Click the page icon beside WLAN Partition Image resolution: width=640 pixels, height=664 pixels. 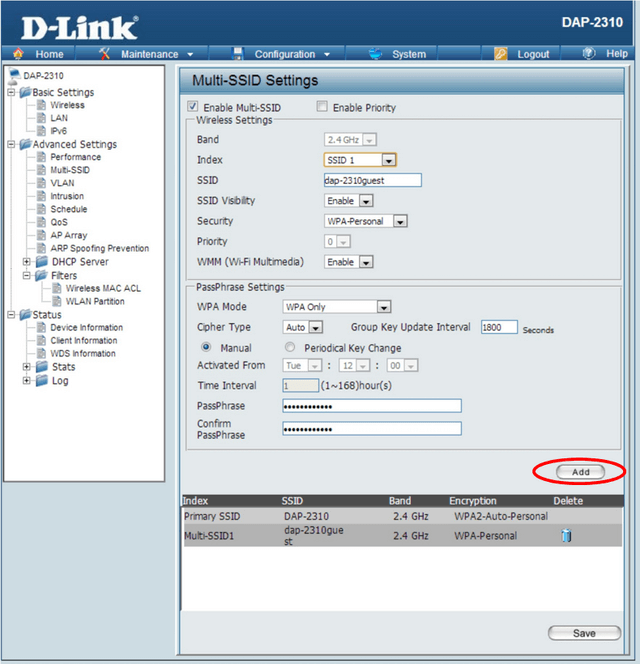56,301
